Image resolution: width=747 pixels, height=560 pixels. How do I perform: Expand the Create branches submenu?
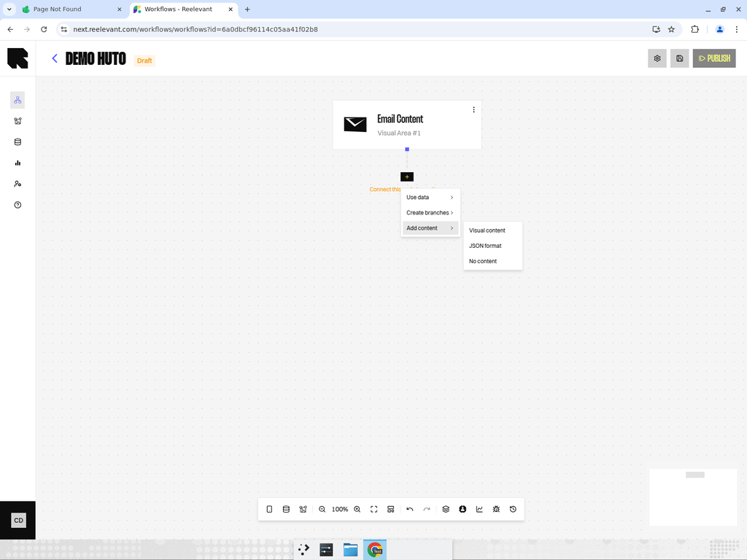tap(430, 212)
